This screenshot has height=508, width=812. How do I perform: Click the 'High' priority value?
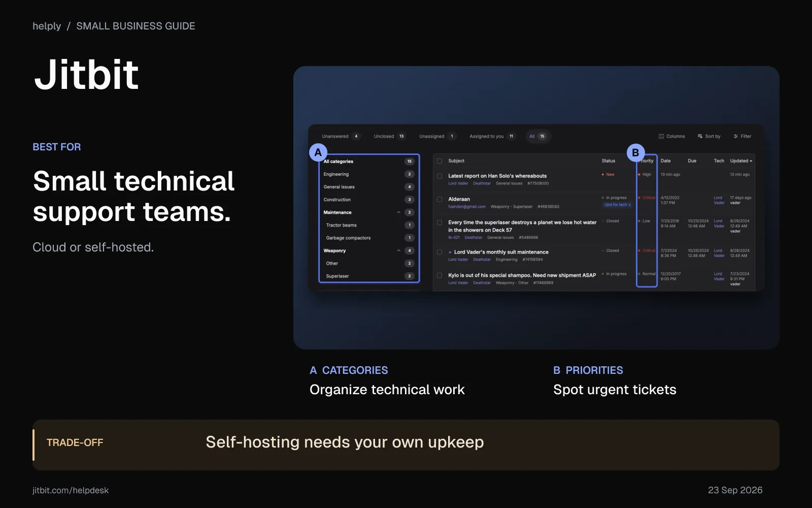(647, 174)
